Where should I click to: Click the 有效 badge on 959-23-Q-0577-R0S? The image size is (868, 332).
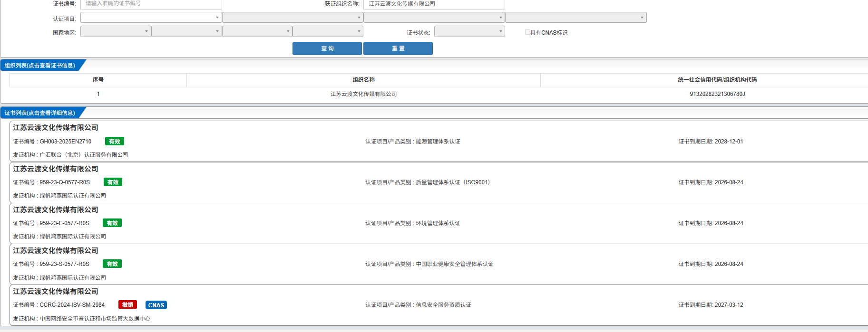tap(113, 182)
